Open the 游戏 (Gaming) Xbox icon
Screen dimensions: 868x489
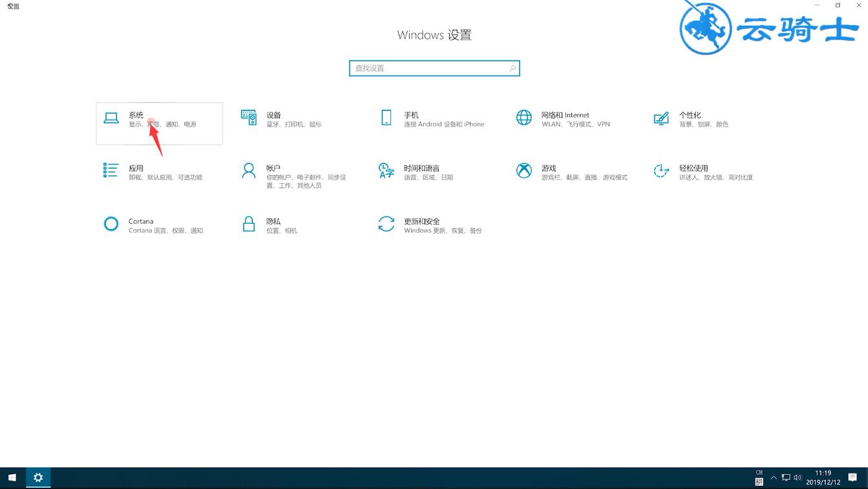pos(524,170)
